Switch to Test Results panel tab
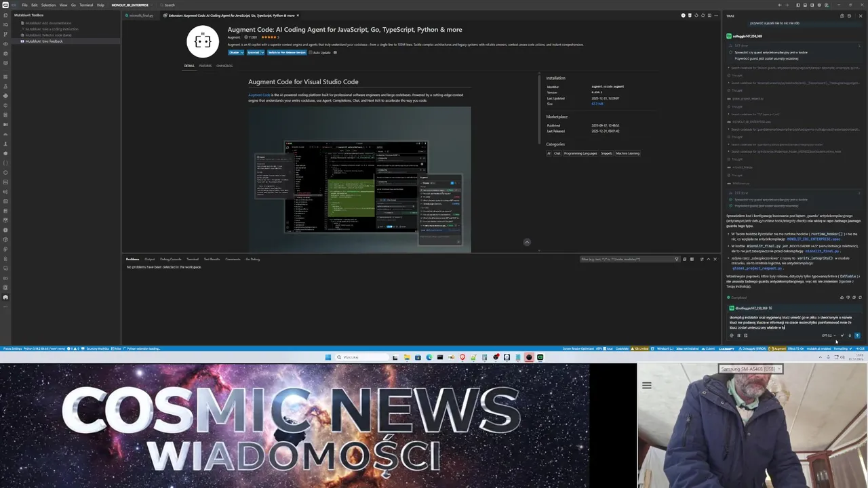 212,259
